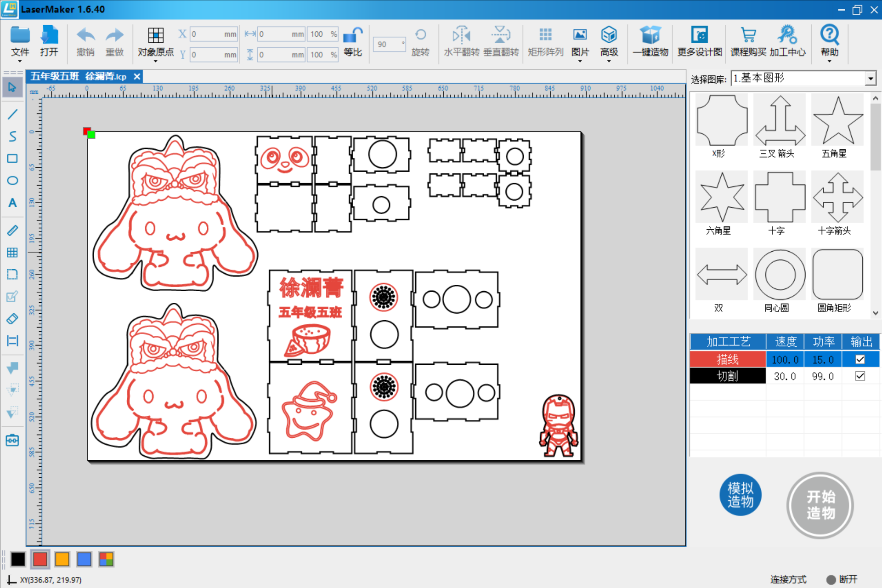The width and height of the screenshot is (882, 588).
Task: Select the rectangle drawing tool
Action: [x=12, y=158]
